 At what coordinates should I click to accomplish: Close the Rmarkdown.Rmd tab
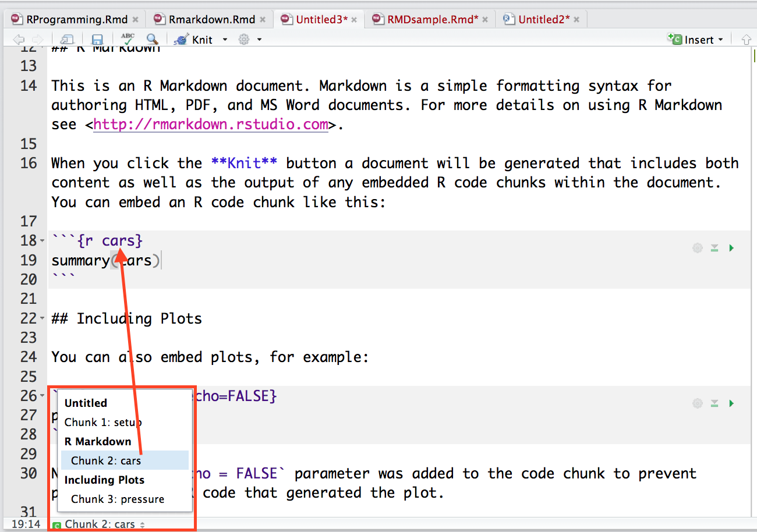[x=263, y=20]
